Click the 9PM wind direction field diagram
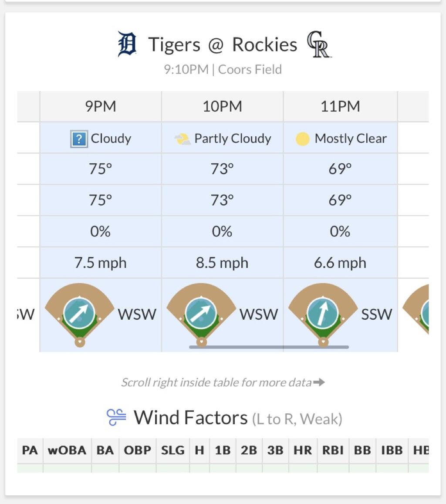 coord(79,315)
